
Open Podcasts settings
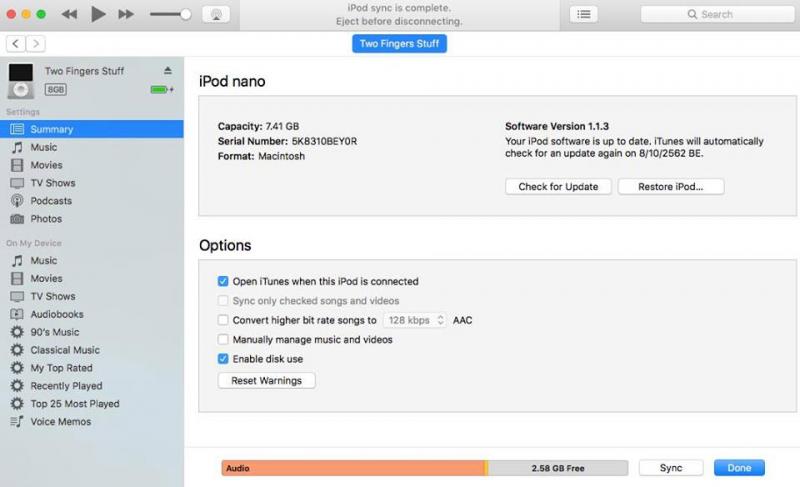click(x=92, y=201)
